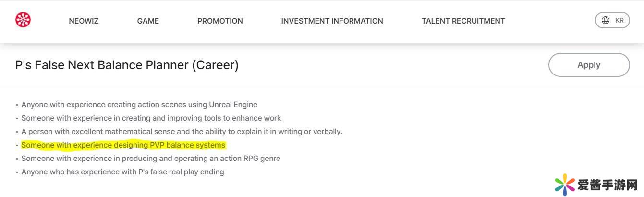Click the "P's False Next Balance Planner" title
This screenshot has width=644, height=197.
pyautogui.click(x=127, y=65)
